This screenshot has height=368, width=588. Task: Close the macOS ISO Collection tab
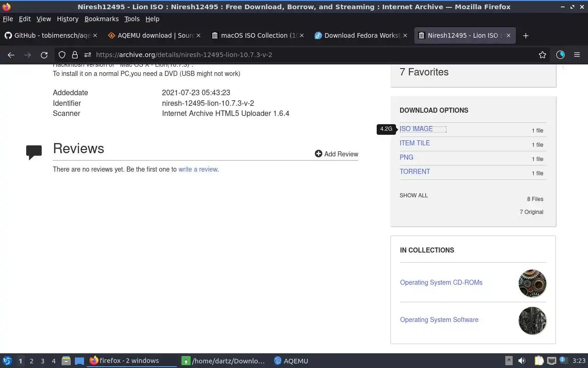(x=302, y=35)
